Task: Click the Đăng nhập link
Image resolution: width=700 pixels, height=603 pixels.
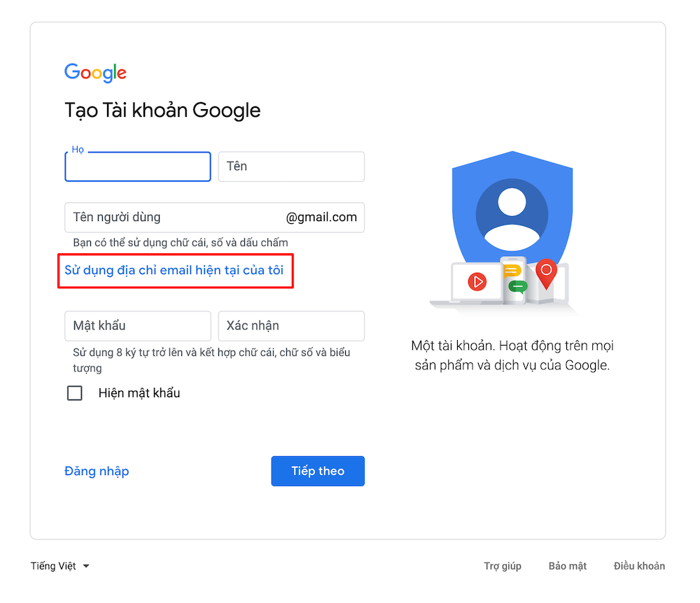Action: coord(97,471)
